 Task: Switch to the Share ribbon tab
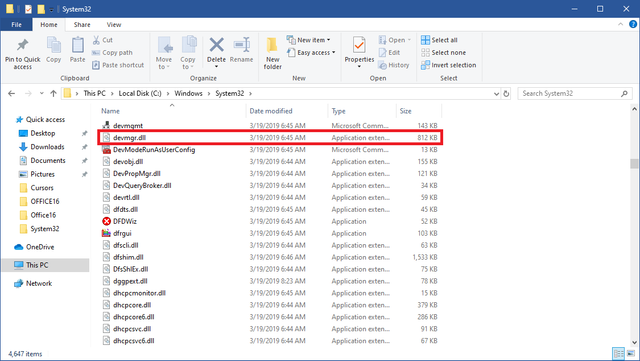point(82,25)
